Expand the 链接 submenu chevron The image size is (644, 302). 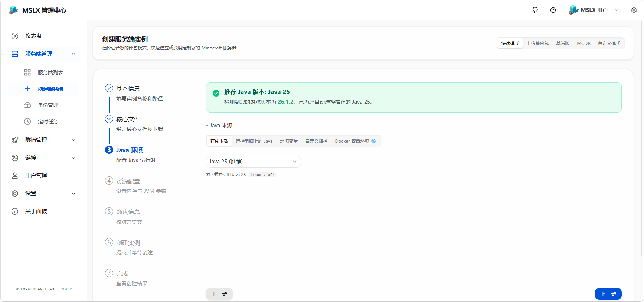pyautogui.click(x=73, y=158)
